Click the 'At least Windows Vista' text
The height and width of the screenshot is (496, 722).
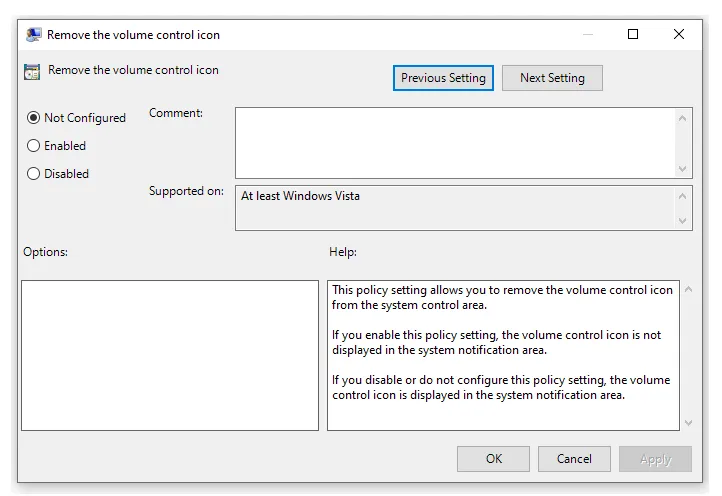click(300, 196)
